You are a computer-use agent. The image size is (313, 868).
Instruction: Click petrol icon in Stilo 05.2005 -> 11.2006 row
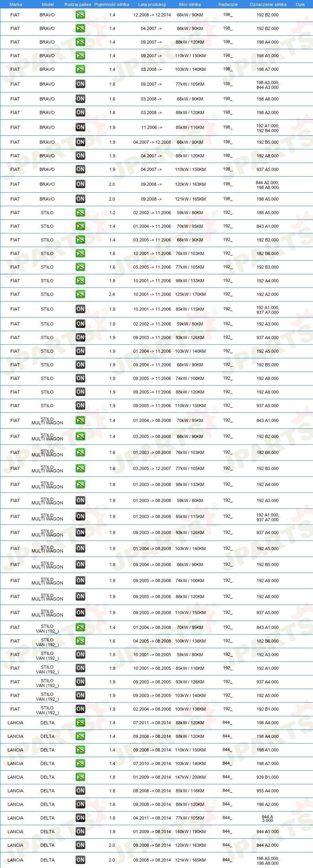[80, 267]
